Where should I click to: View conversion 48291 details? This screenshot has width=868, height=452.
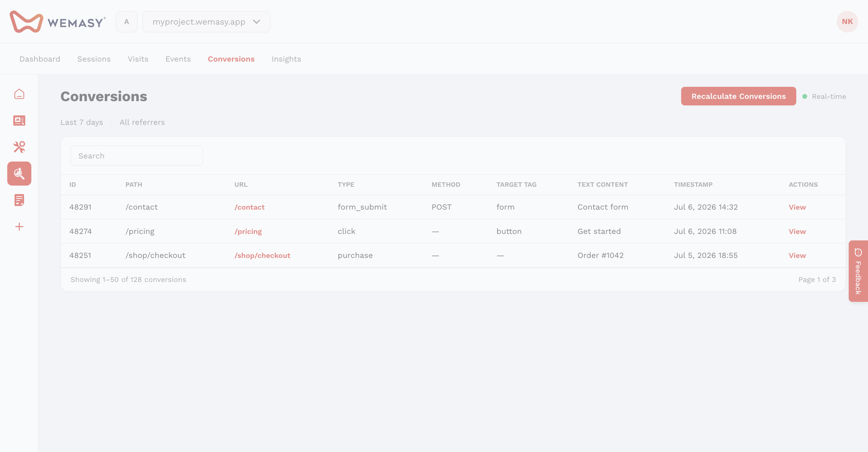click(x=797, y=207)
